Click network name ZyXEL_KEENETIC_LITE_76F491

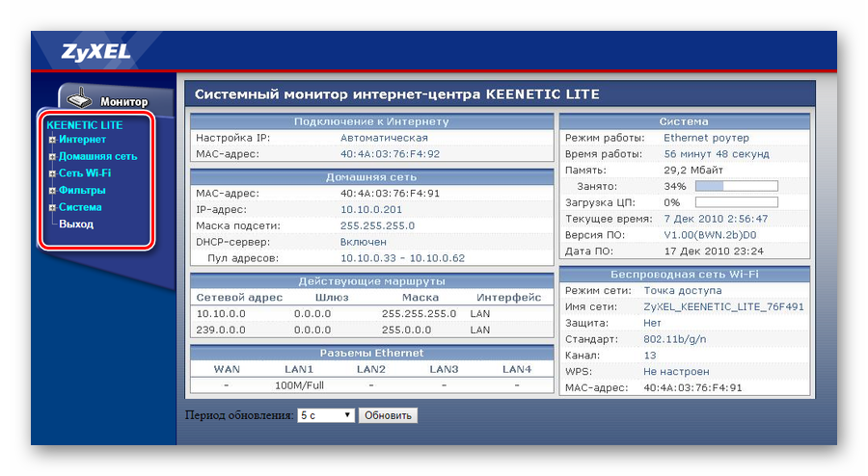(x=723, y=306)
